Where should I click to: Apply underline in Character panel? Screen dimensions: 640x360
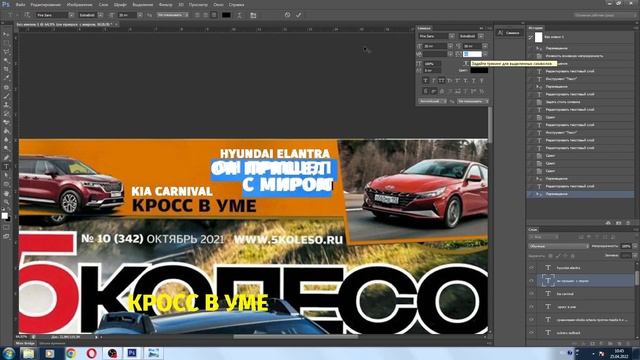[473, 81]
